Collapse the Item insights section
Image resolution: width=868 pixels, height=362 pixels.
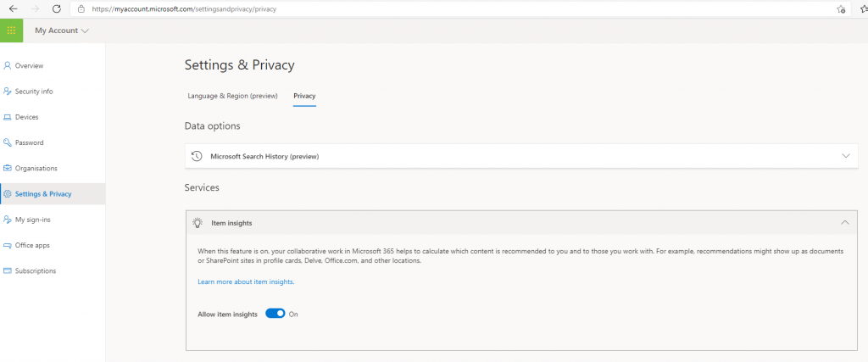pyautogui.click(x=844, y=222)
